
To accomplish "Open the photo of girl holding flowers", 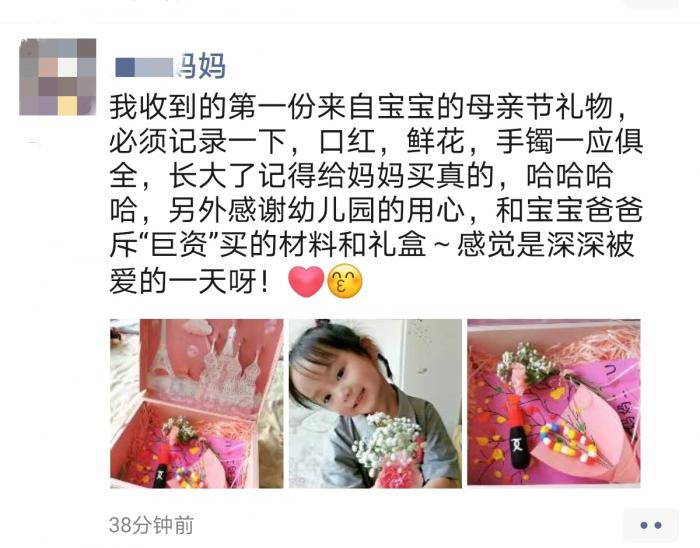I will coord(375,403).
